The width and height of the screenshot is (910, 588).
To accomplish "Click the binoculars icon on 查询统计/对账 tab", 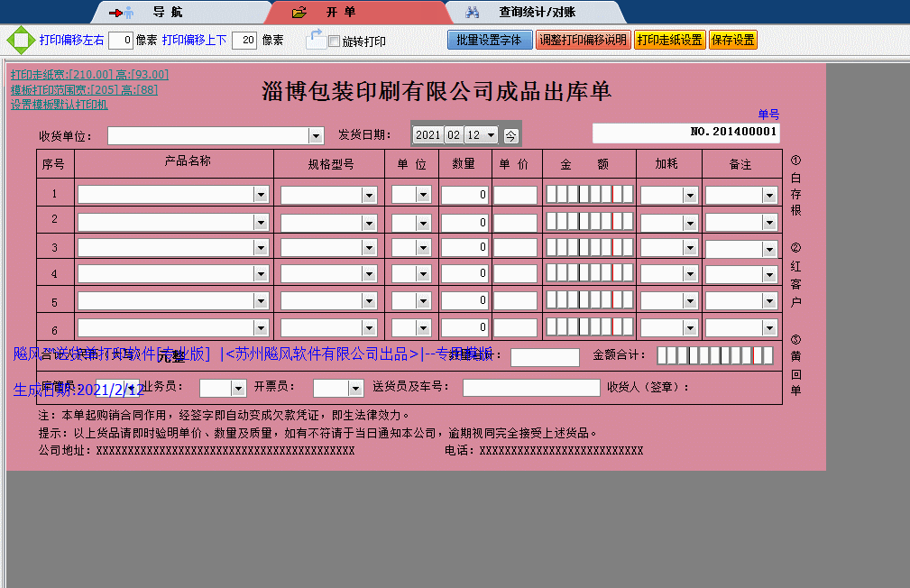I will [472, 12].
